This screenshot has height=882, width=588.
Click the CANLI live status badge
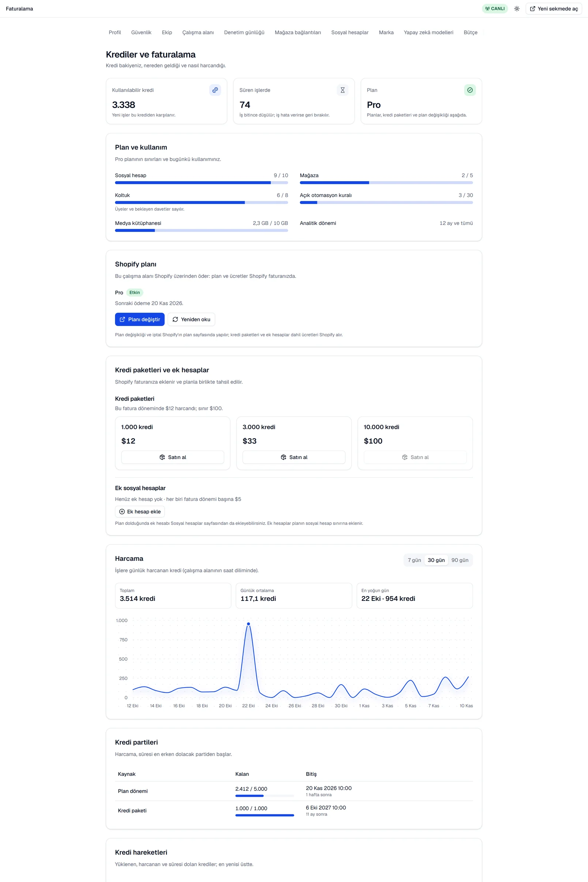(495, 8)
